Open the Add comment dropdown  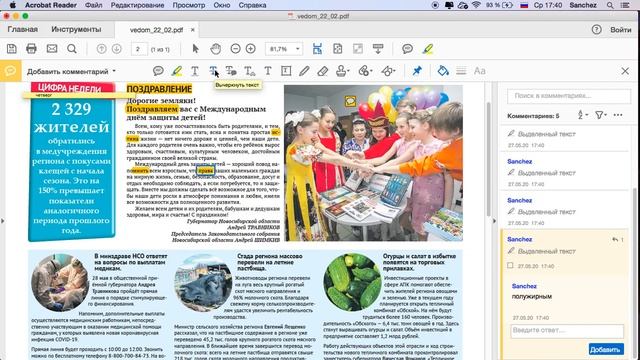click(71, 71)
